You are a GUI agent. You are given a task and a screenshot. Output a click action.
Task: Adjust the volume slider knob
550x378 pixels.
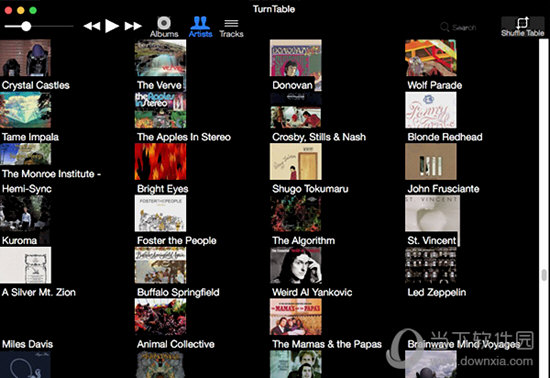26,26
